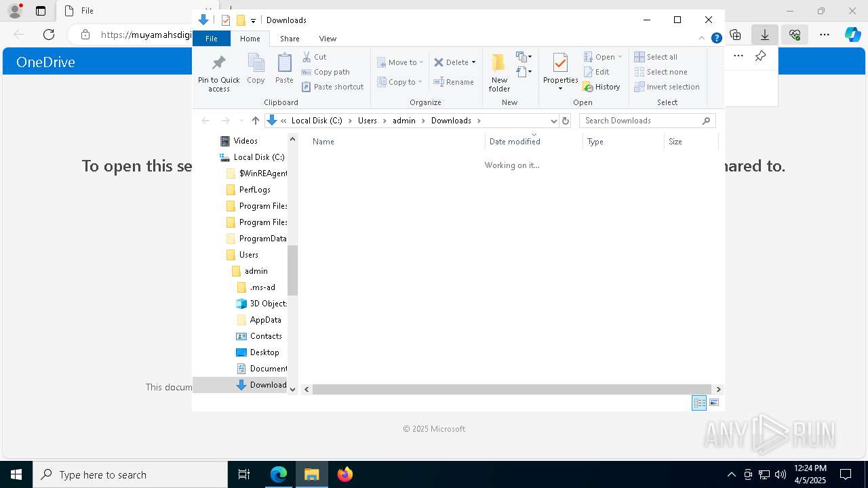Sort by Size column header
Image resolution: width=868 pixels, height=488 pixels.
(x=691, y=142)
